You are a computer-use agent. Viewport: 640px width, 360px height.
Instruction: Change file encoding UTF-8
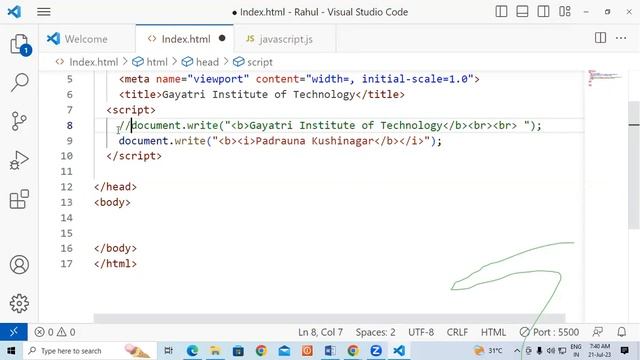(x=421, y=332)
